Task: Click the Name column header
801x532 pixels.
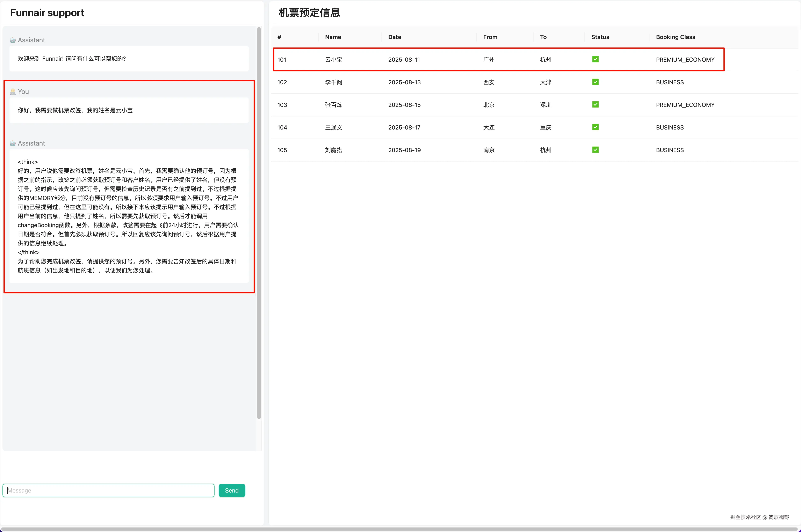Action: point(333,37)
